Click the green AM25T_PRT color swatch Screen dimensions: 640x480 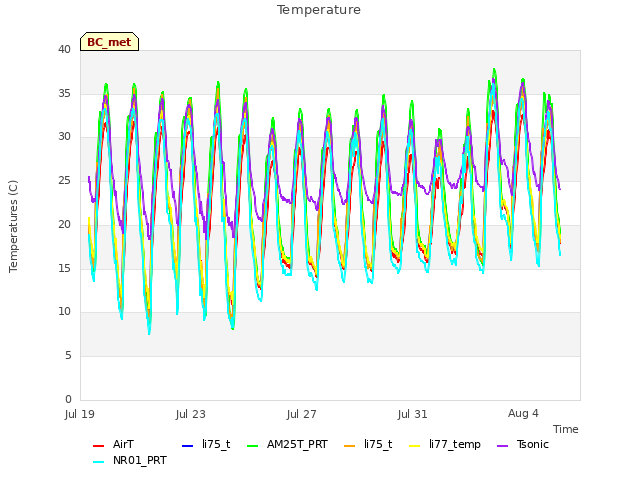click(x=253, y=446)
